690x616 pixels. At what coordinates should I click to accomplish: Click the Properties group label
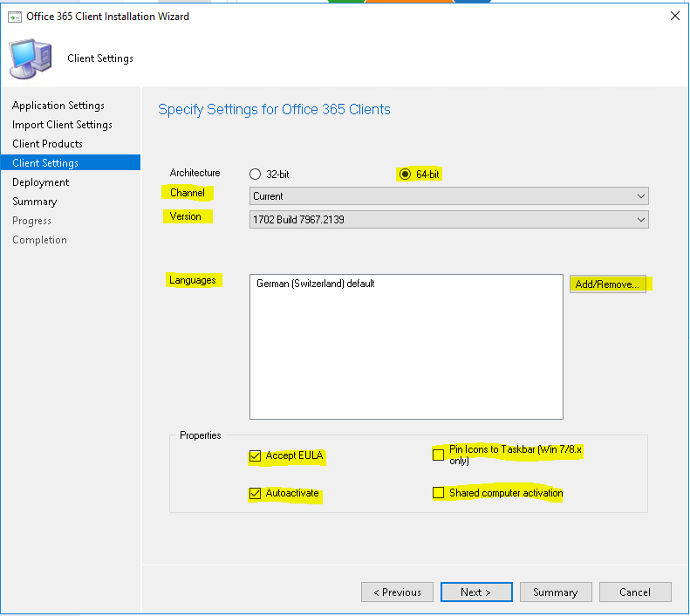coord(201,435)
